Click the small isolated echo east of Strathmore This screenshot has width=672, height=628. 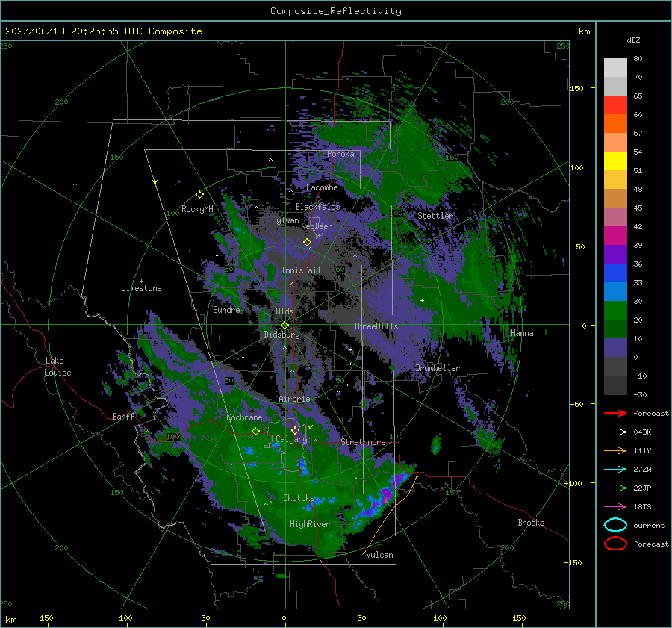click(x=436, y=444)
